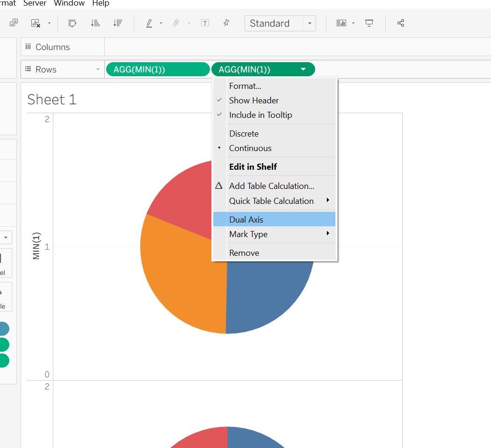491x448 pixels.
Task: Open the show/hide cards dropdown arrow
Action: coord(353,23)
